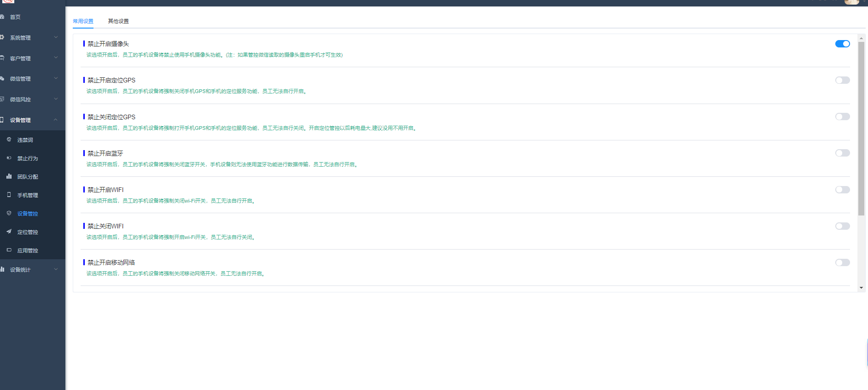Image resolution: width=868 pixels, height=390 pixels.
Task: Open the 微信管理 menu item
Action: point(20,79)
